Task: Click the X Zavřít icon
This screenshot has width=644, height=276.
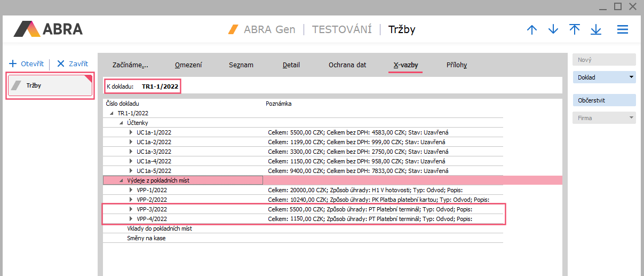Action: pos(61,64)
